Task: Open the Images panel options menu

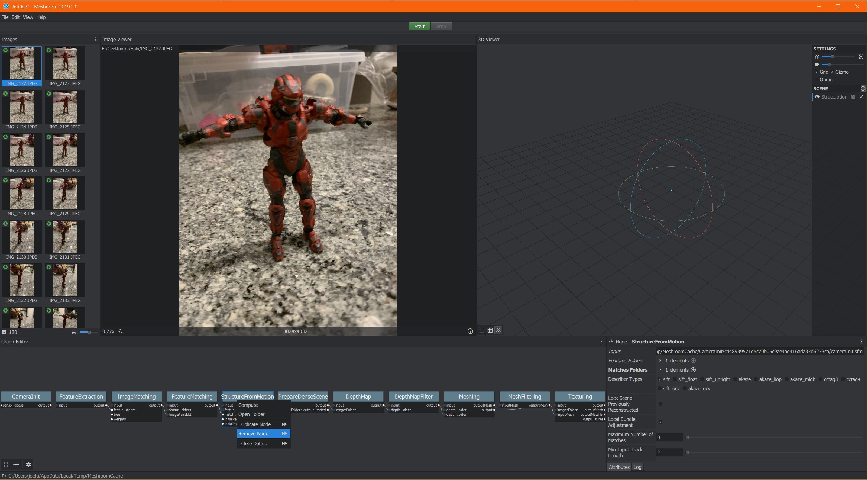Action: [95, 40]
